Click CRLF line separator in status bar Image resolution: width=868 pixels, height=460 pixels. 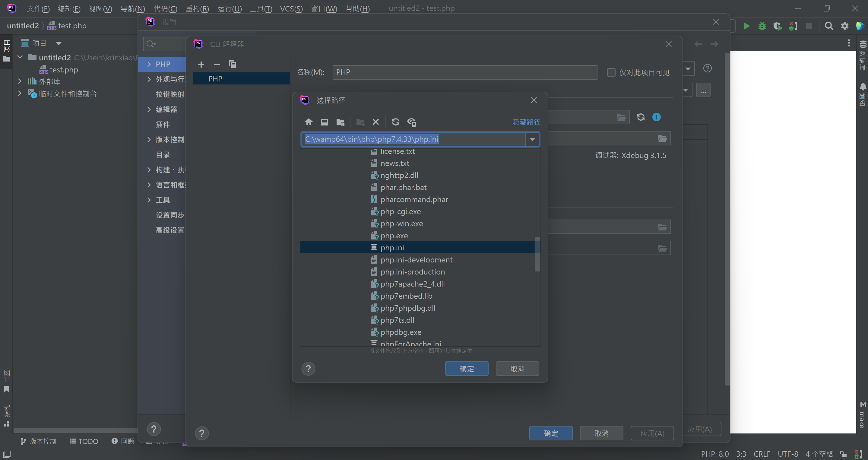762,454
